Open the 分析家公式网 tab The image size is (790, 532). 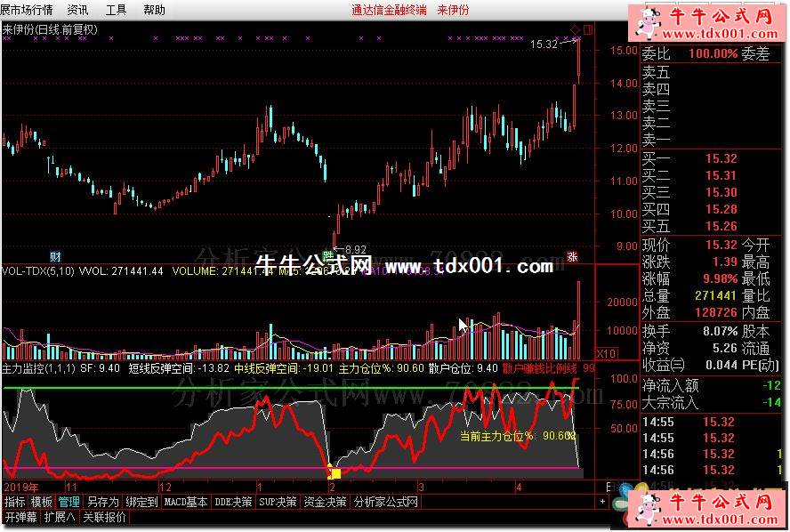coord(385,502)
